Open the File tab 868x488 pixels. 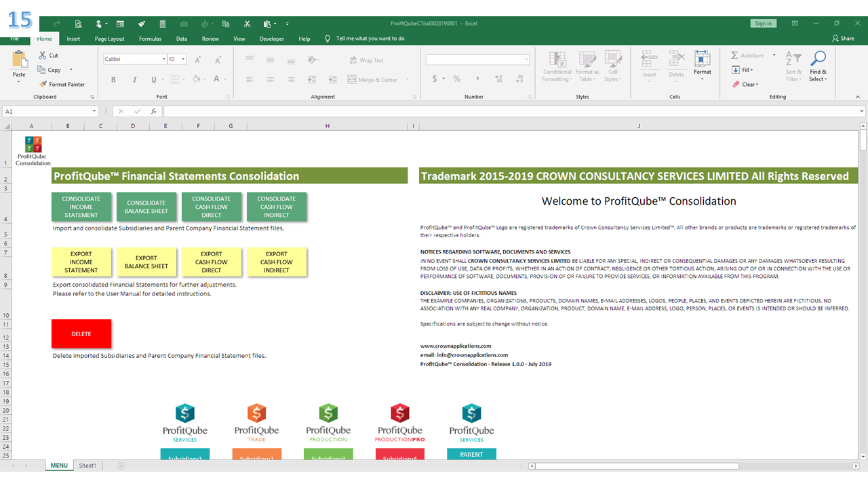(x=15, y=39)
